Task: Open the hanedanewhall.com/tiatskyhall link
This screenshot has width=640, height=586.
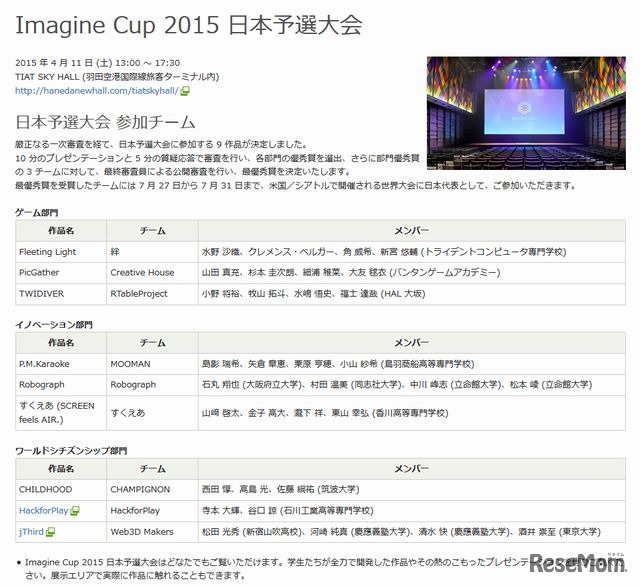Action: [97, 91]
